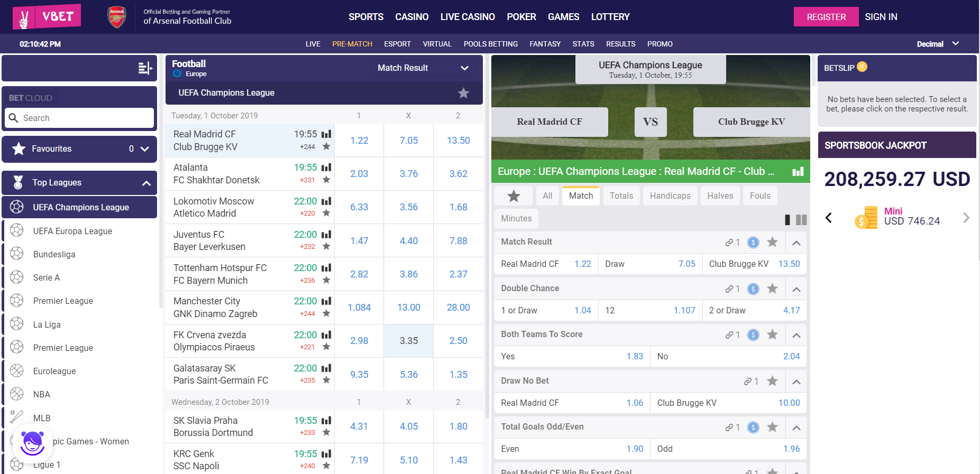The image size is (980, 474).
Task: Click the Search input field
Action: click(x=79, y=118)
